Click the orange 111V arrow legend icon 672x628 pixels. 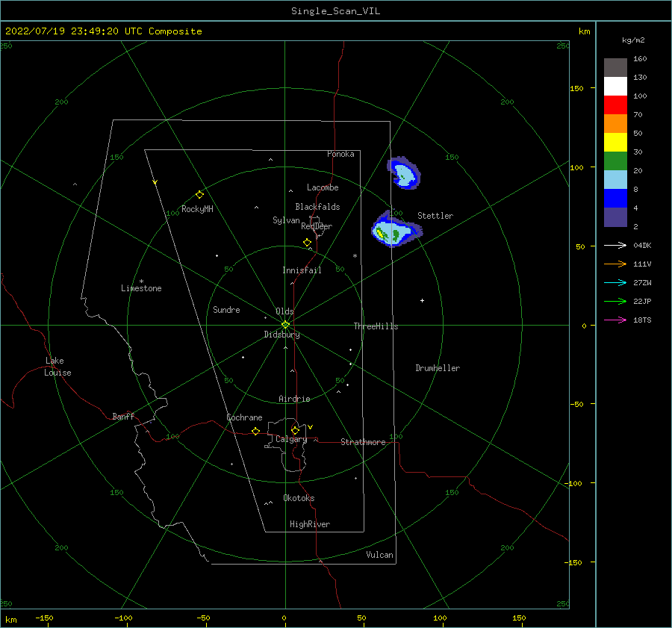click(x=615, y=264)
